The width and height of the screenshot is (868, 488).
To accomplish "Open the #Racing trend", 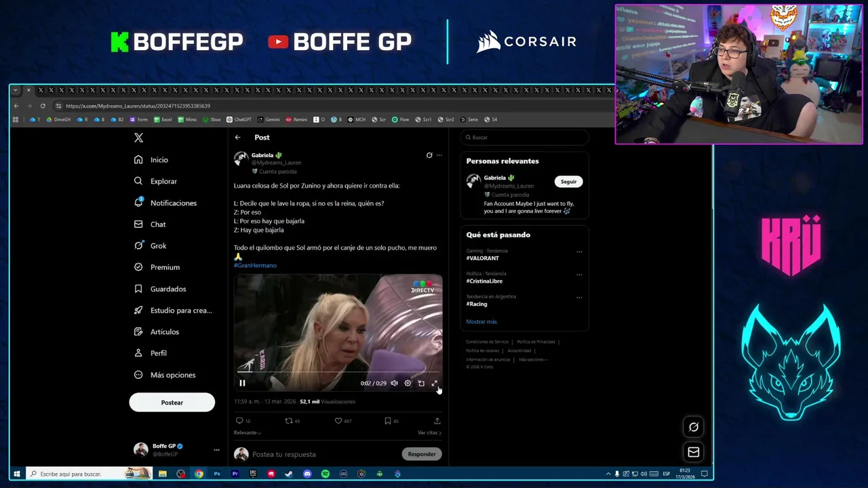I will (x=477, y=304).
